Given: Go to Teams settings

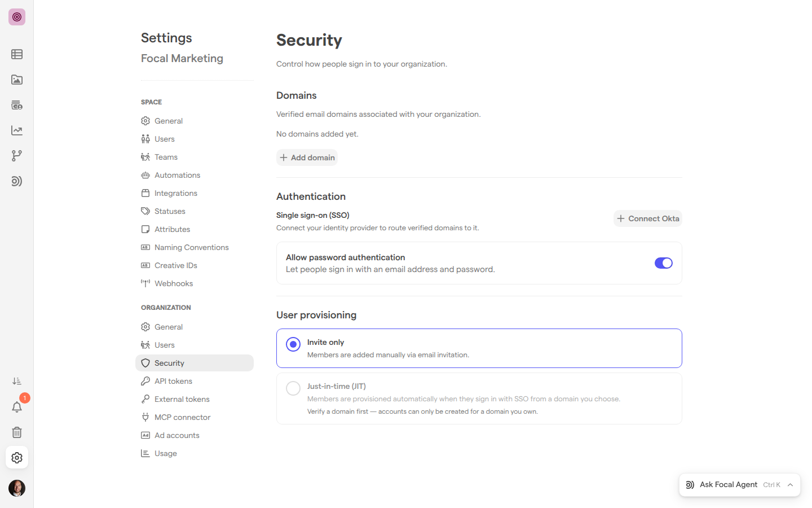Looking at the screenshot, I should (x=195, y=157).
